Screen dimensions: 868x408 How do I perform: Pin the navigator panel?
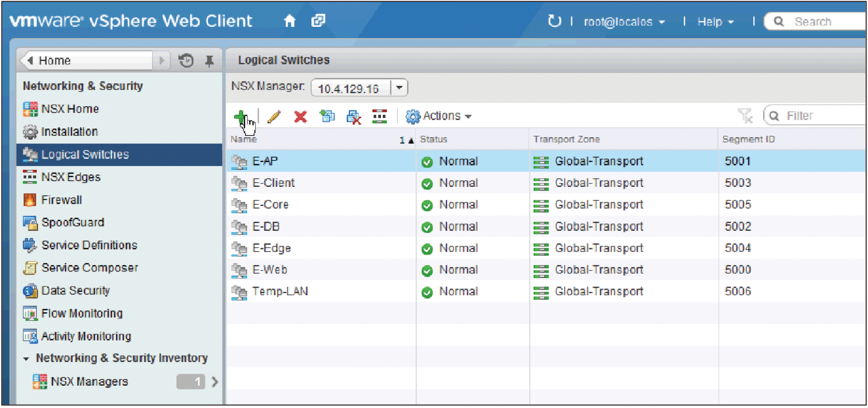209,61
